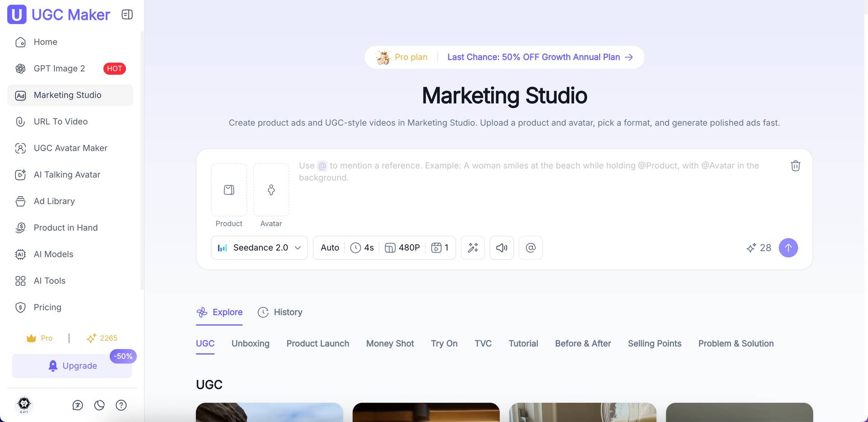The height and width of the screenshot is (422, 868).
Task: Open the Auto aspect ratio setting
Action: point(330,248)
